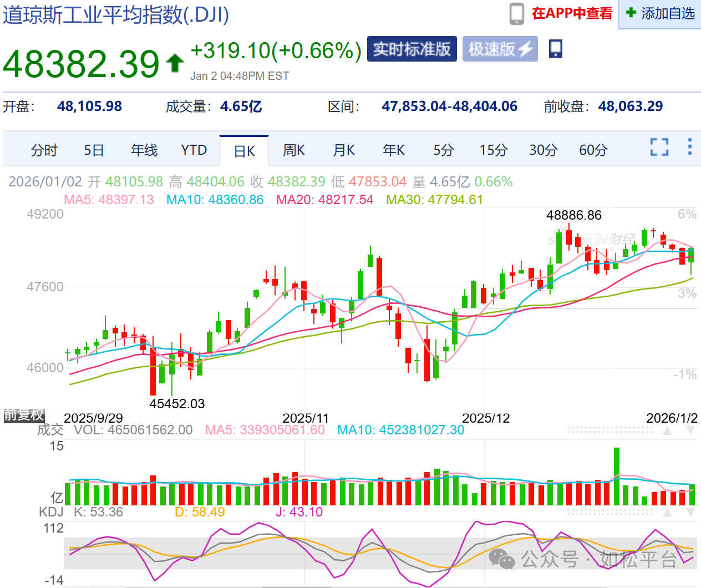Image resolution: width=701 pixels, height=588 pixels.
Task: Click the gray phone icon beside 在APP中查看
Action: coord(516,13)
